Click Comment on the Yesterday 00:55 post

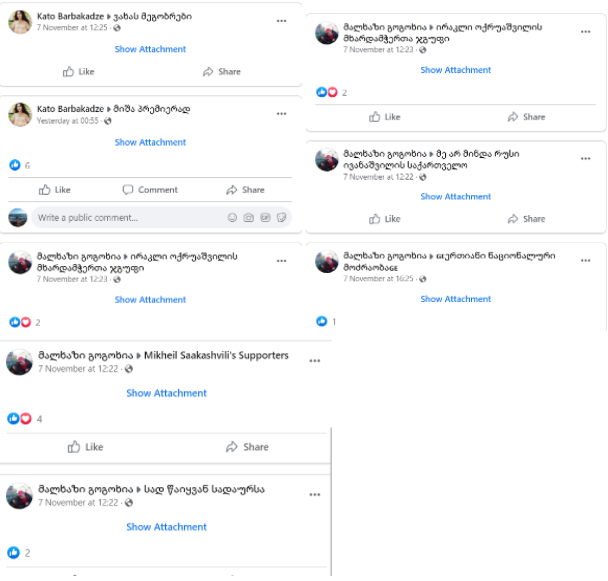click(150, 190)
